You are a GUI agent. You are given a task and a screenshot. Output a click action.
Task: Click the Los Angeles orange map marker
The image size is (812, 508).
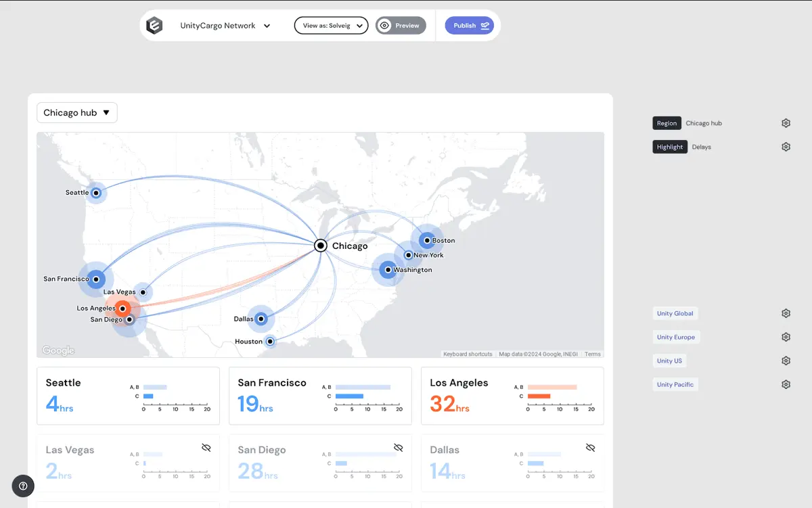(122, 308)
